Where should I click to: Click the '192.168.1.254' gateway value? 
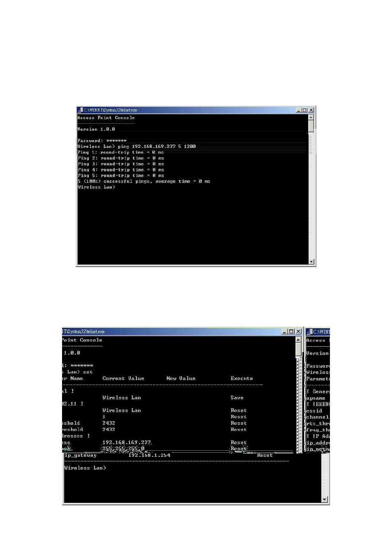point(149,455)
